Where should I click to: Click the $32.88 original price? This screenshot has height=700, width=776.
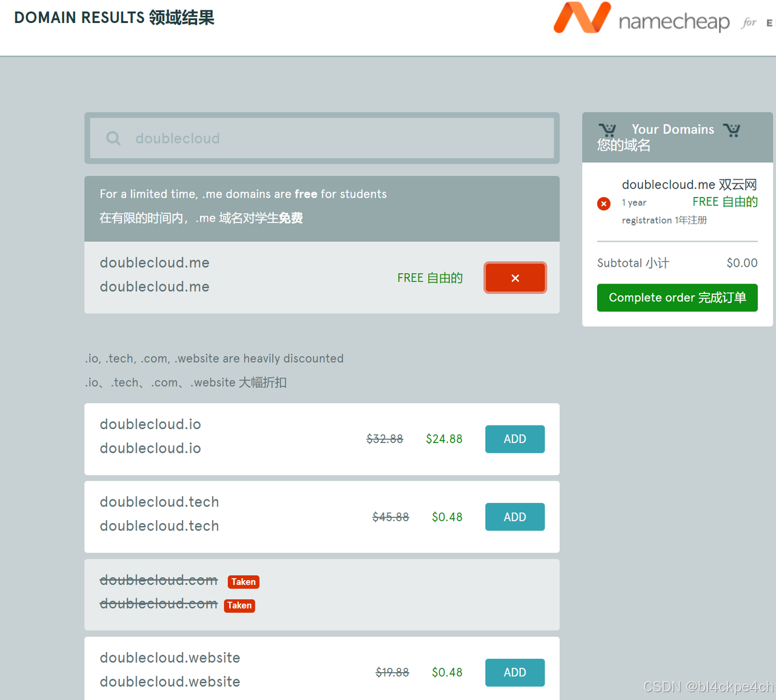click(385, 439)
